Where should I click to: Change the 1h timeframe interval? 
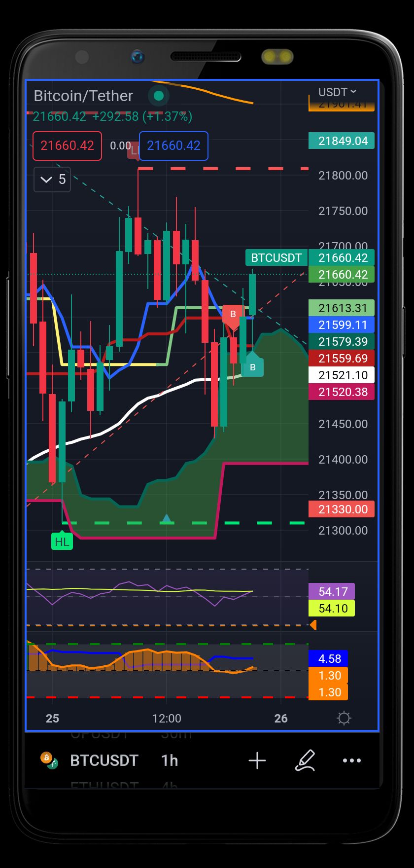pyautogui.click(x=169, y=760)
